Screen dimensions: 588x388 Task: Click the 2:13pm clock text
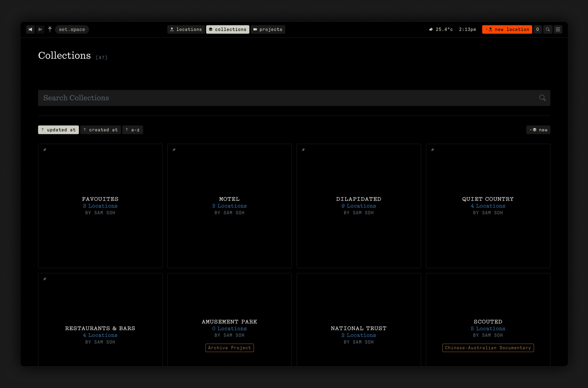coord(468,29)
